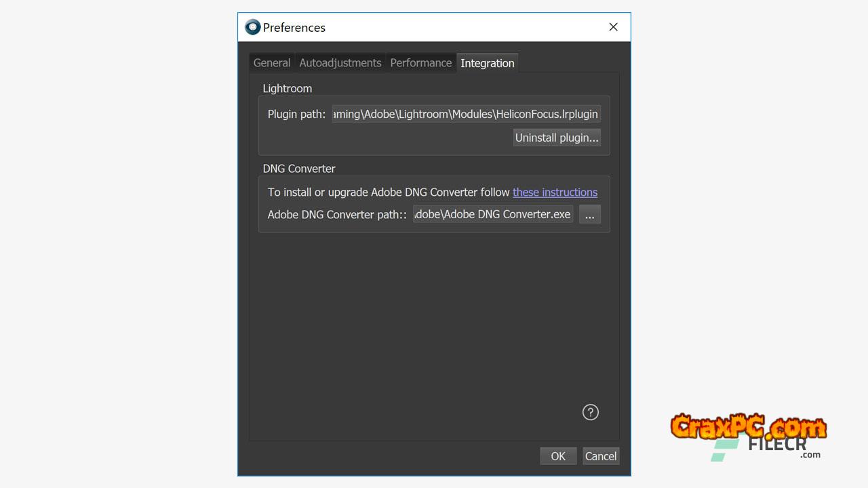Open the Autoadjustments tab
This screenshot has height=488, width=868.
point(340,63)
